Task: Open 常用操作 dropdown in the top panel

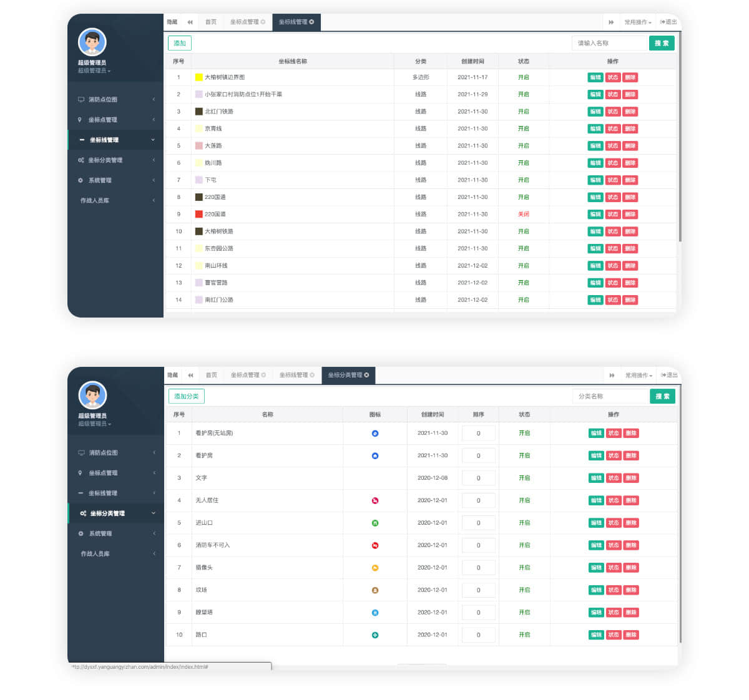Action: (x=637, y=22)
